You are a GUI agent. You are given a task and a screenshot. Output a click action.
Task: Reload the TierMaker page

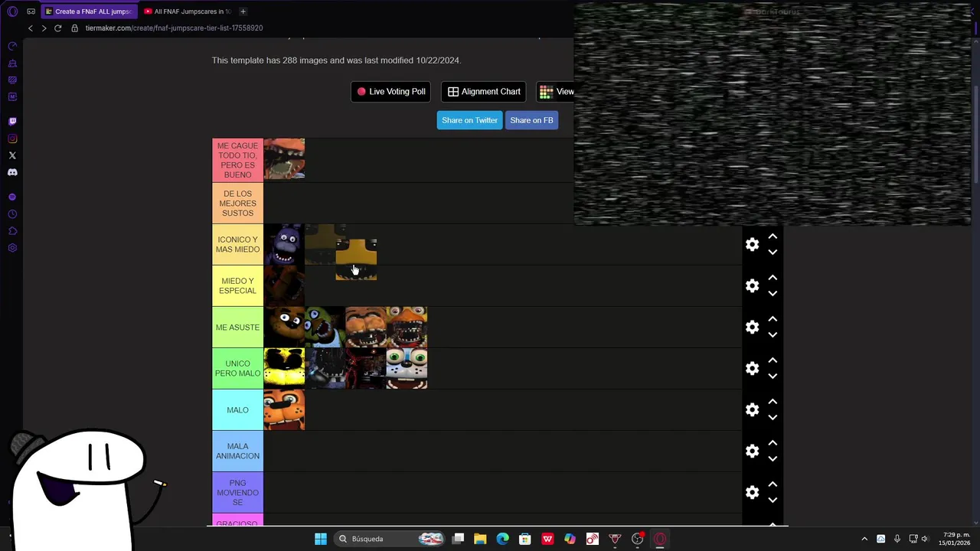click(x=57, y=28)
